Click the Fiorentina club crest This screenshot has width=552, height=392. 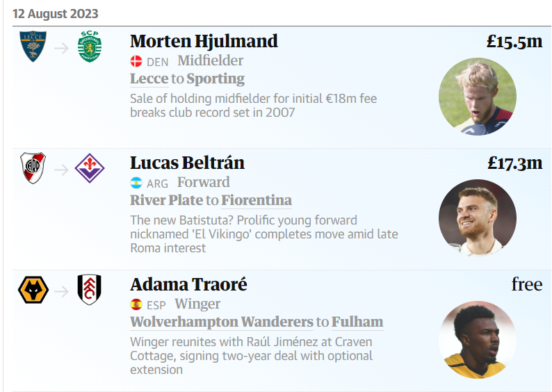90,168
